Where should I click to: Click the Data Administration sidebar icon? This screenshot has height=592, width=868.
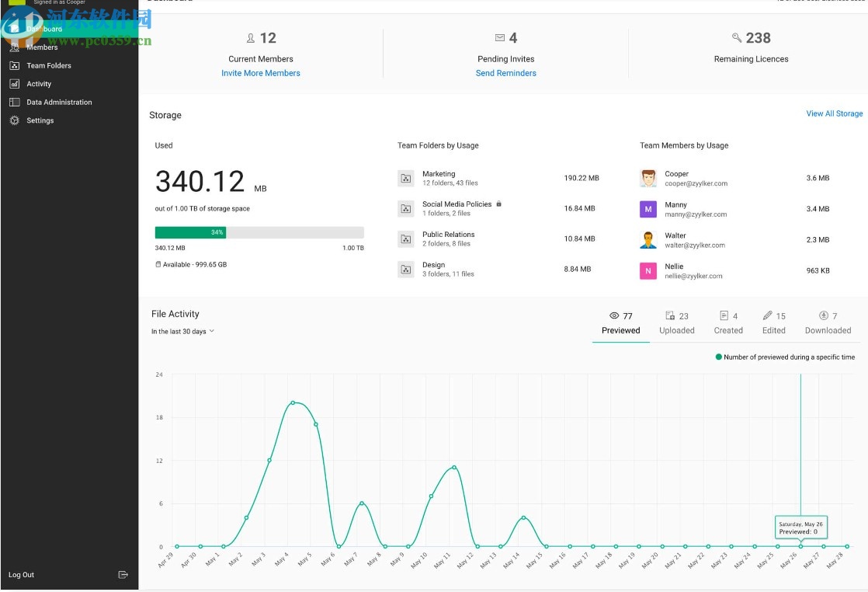[14, 102]
